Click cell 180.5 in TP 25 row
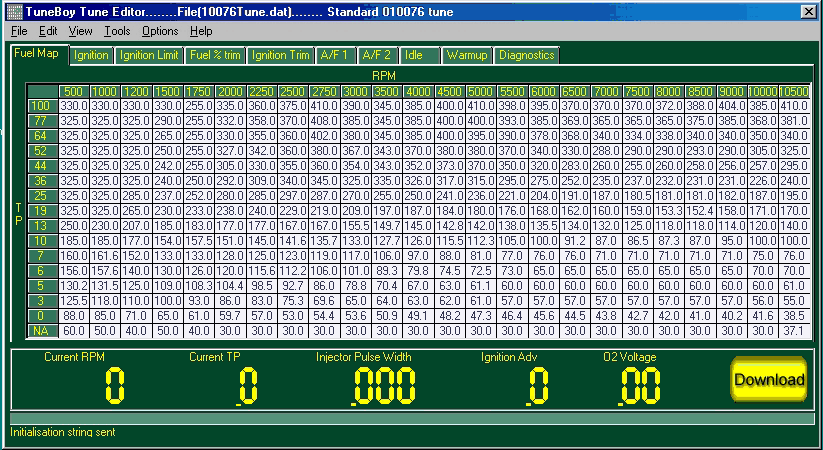The image size is (823, 450). (638, 196)
